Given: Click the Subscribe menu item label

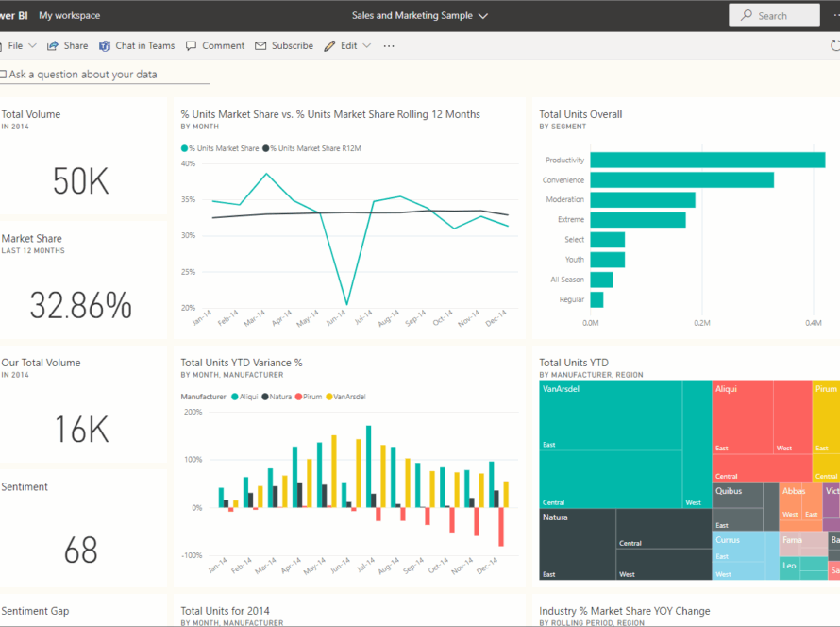Looking at the screenshot, I should click(292, 45).
